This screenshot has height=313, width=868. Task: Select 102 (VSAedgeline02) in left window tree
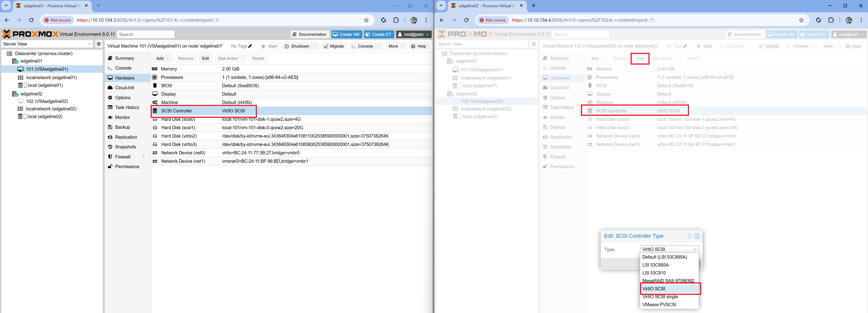tap(47, 101)
